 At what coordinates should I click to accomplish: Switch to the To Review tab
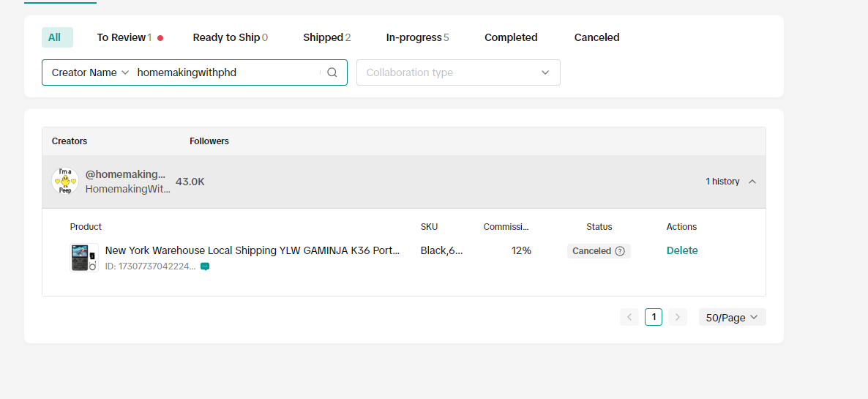point(124,37)
